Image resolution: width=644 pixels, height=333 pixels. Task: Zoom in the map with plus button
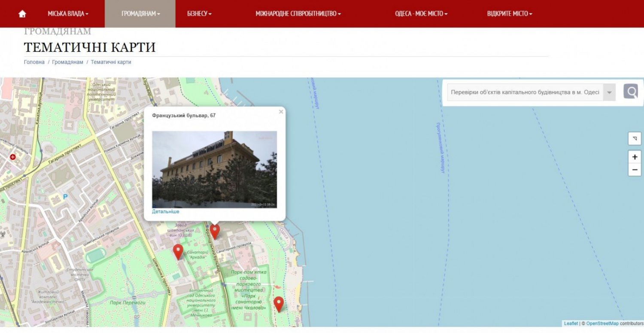(635, 157)
